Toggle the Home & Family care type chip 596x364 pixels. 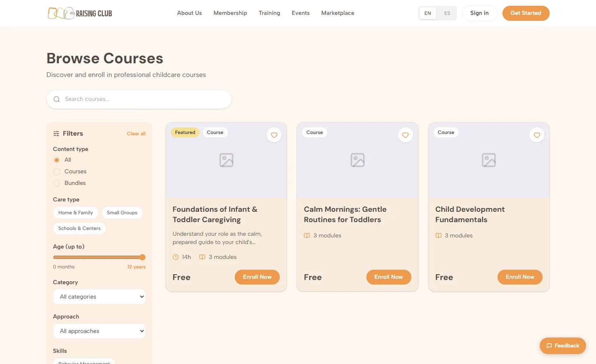tap(76, 213)
